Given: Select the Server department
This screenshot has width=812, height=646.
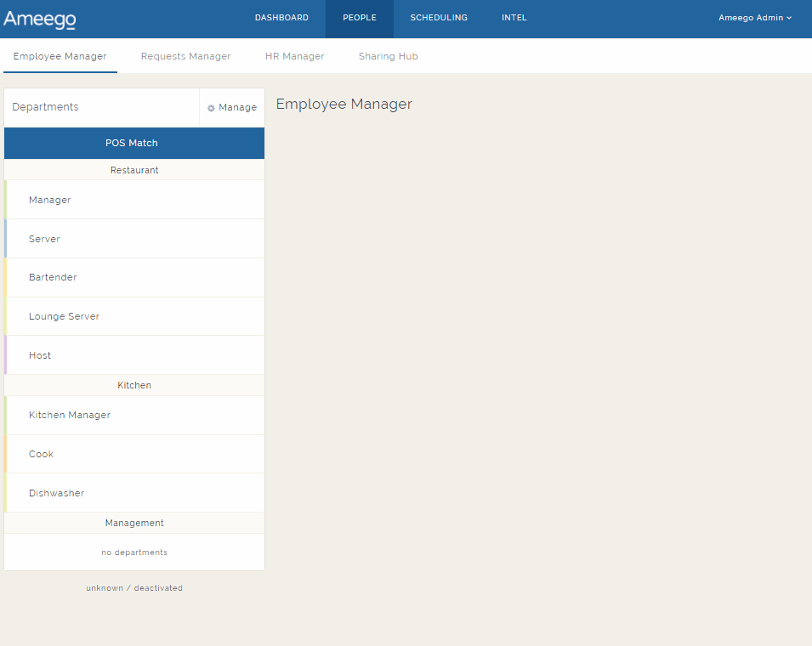Looking at the screenshot, I should (44, 239).
